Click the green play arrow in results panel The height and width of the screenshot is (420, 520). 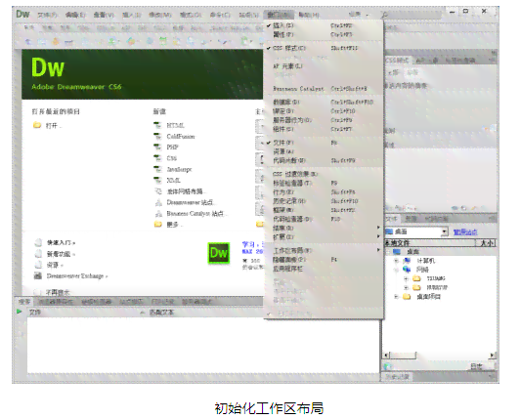pyautogui.click(x=20, y=312)
